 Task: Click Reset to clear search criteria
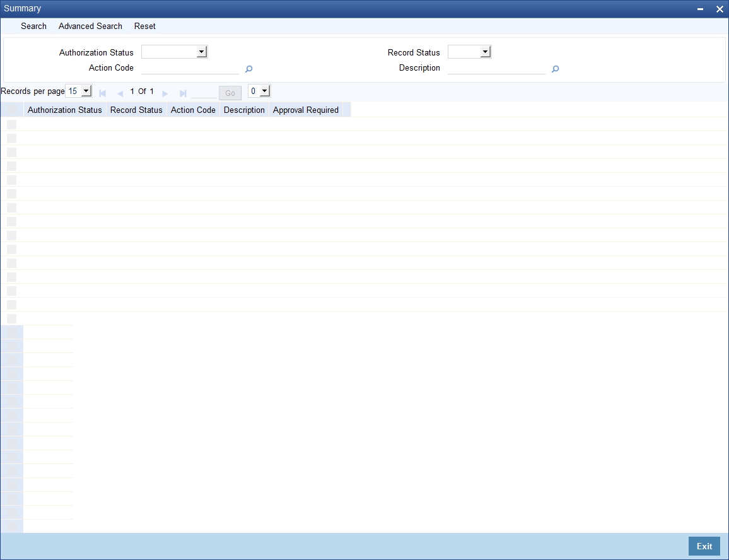[144, 26]
